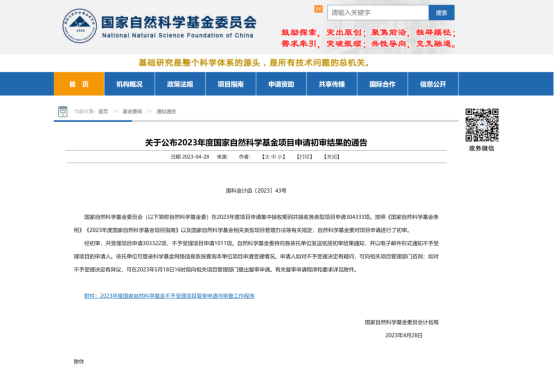Open the 附件 2023年度 attachment link
This screenshot has width=554, height=368.
[x=169, y=296]
